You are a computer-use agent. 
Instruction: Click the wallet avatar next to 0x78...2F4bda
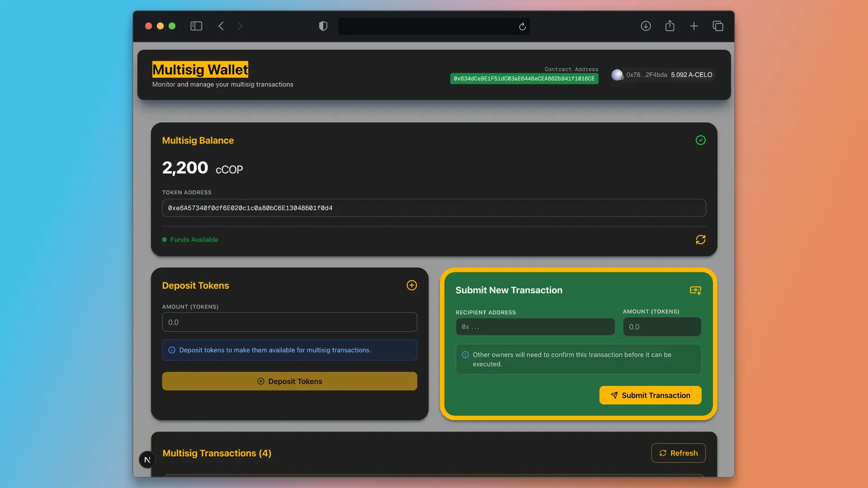[x=617, y=75]
